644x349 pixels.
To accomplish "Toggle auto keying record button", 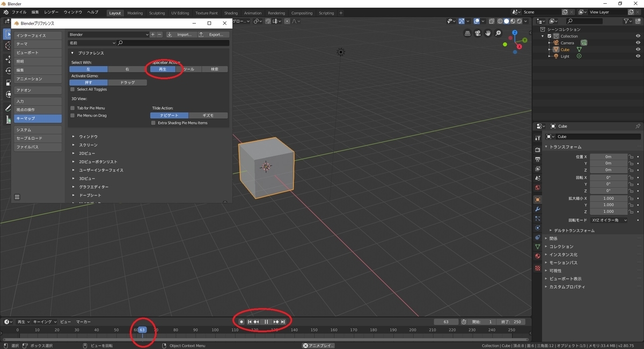I will coord(241,322).
